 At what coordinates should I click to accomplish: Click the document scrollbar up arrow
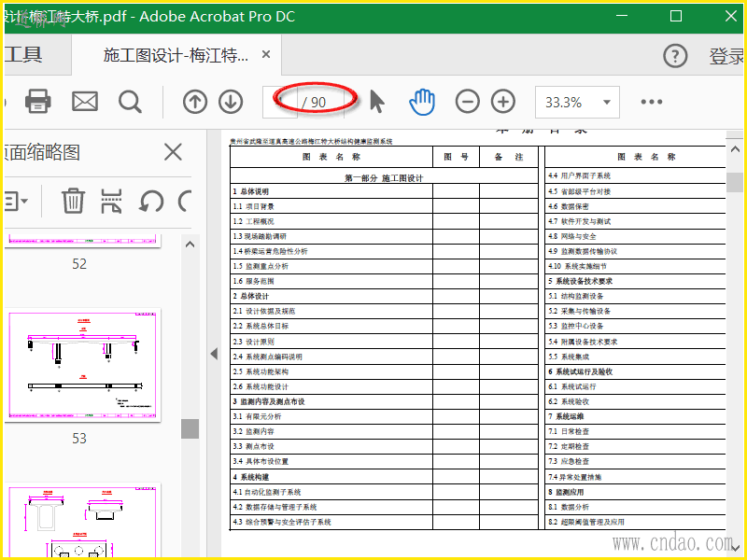[x=735, y=149]
